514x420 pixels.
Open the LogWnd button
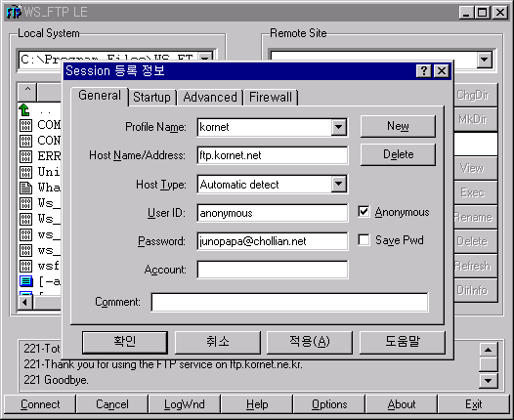pos(185,404)
